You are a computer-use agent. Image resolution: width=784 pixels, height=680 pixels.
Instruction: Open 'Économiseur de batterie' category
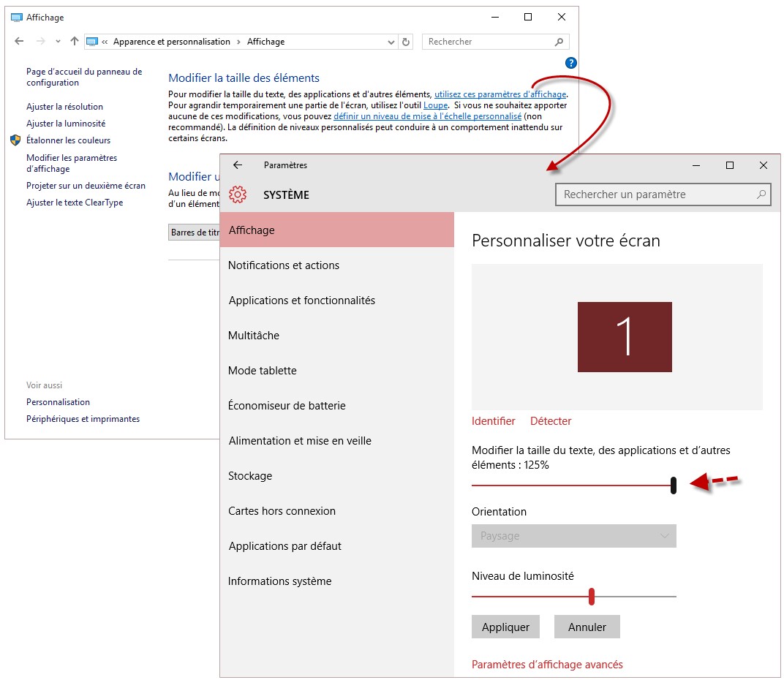click(x=337, y=406)
